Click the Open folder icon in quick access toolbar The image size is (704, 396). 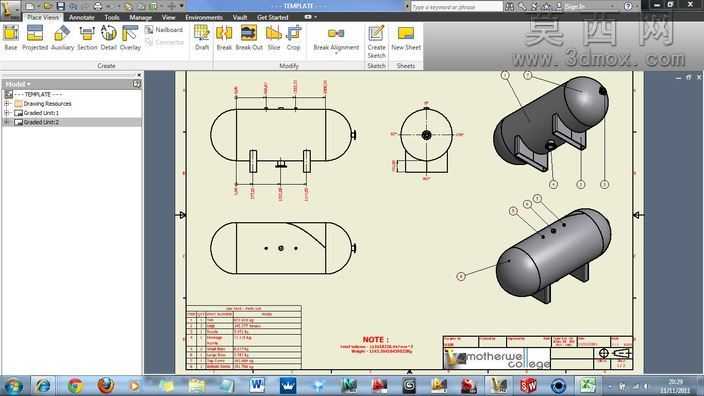pyautogui.click(x=48, y=6)
